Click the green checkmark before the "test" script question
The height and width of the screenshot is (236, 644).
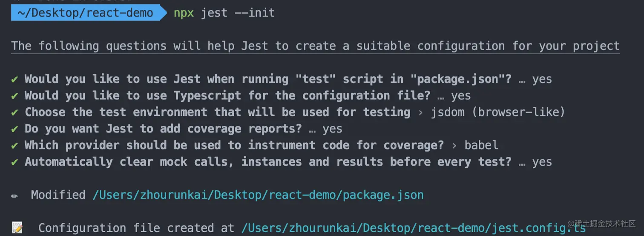[x=15, y=79]
